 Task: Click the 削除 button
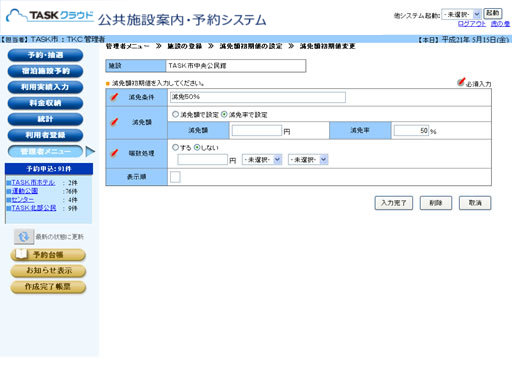click(436, 203)
